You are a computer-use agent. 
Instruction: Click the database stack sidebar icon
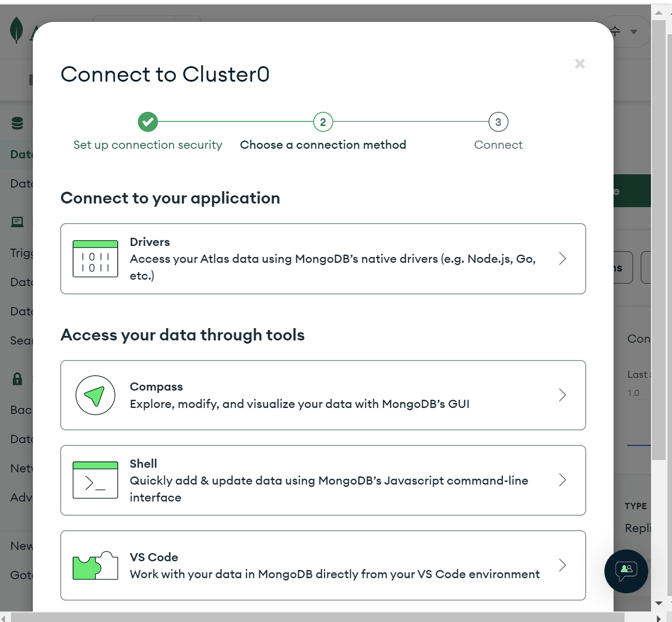[x=17, y=123]
